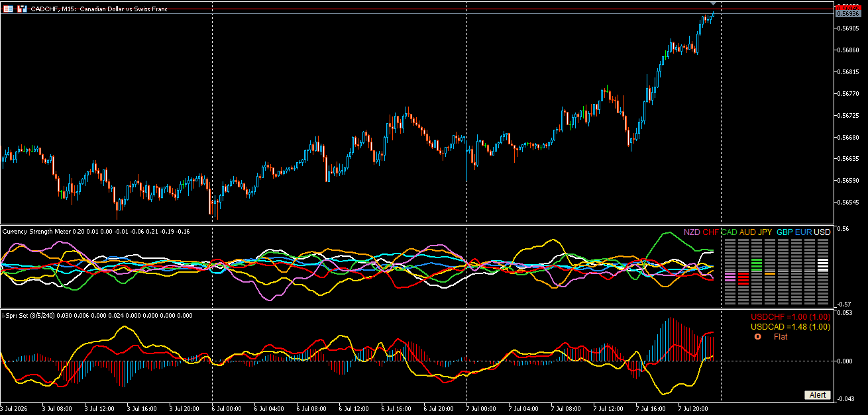Click price scale label 0.56770
The width and height of the screenshot is (868, 415).
pos(847,94)
